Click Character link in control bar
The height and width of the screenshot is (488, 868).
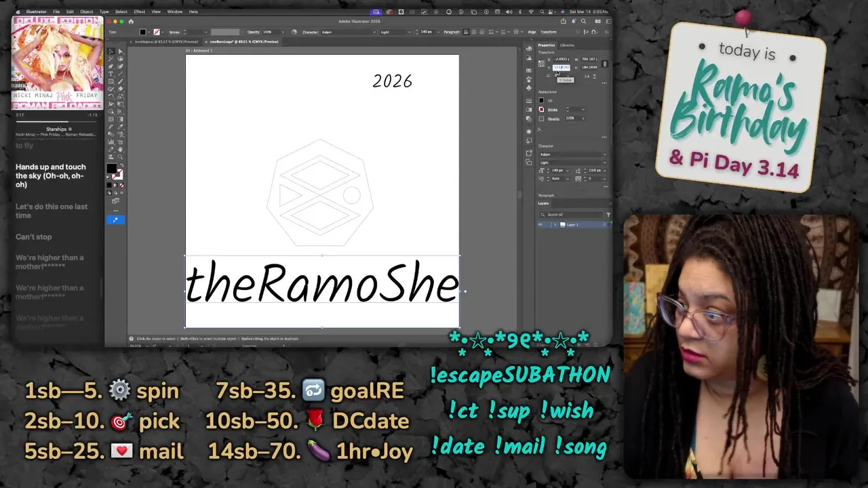point(311,32)
